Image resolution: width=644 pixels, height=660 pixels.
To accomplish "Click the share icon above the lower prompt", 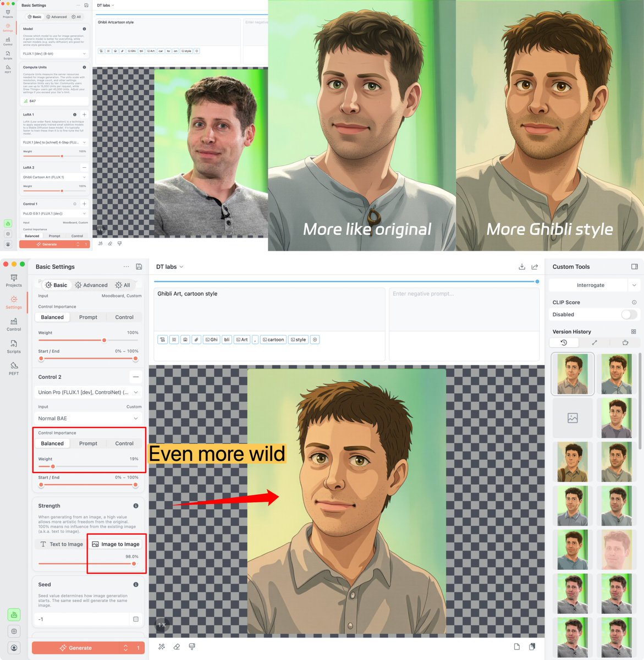I will (x=535, y=267).
